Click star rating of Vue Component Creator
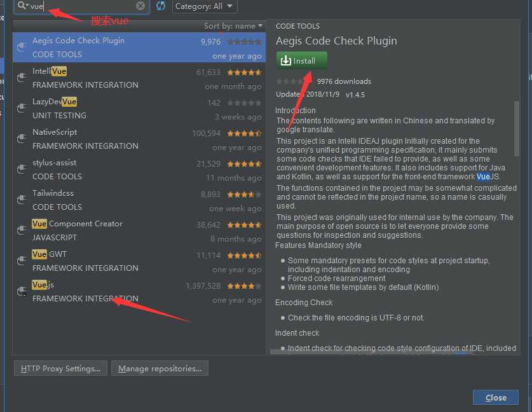 [244, 225]
